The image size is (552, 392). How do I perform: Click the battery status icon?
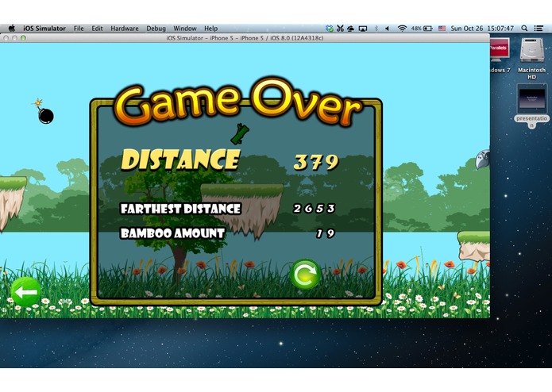[428, 29]
